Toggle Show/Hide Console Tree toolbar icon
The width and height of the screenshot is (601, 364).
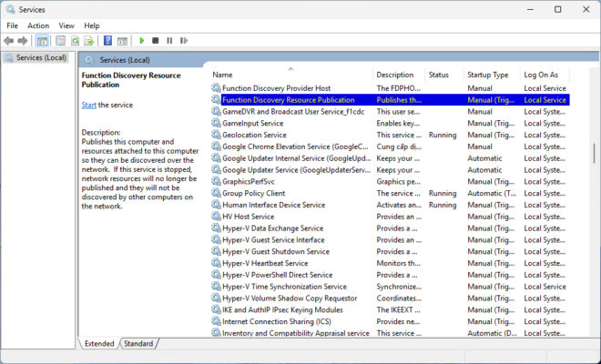[43, 41]
